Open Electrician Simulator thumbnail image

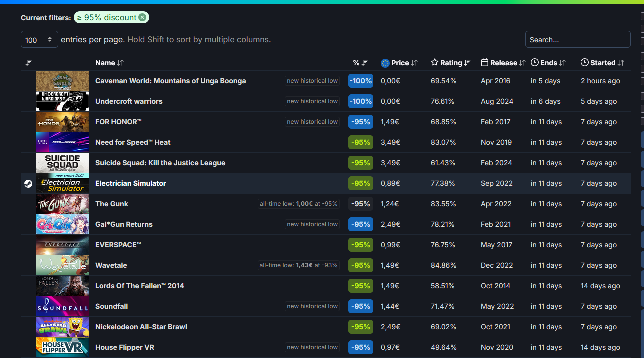coord(62,183)
